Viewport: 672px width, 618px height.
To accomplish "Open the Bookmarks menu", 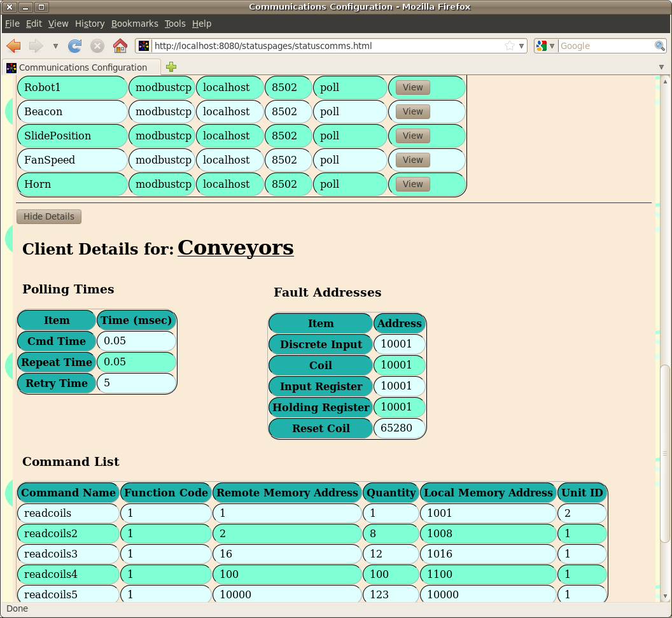I will (x=134, y=24).
